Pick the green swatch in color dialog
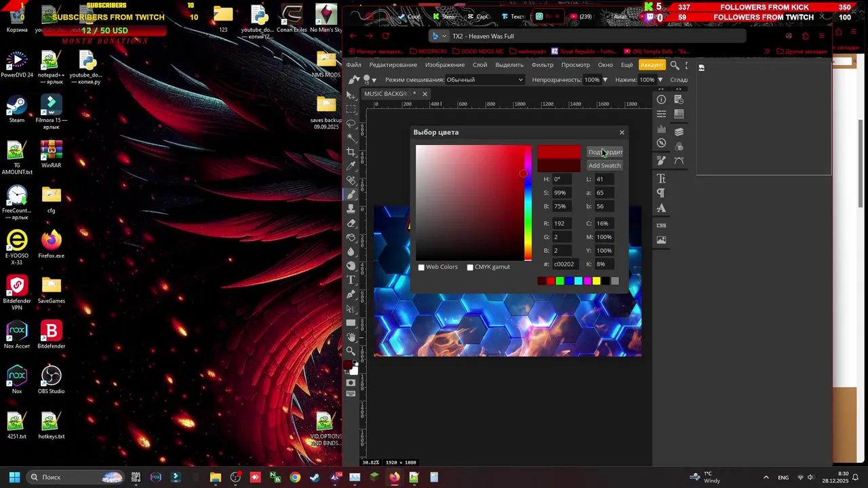 pos(559,281)
